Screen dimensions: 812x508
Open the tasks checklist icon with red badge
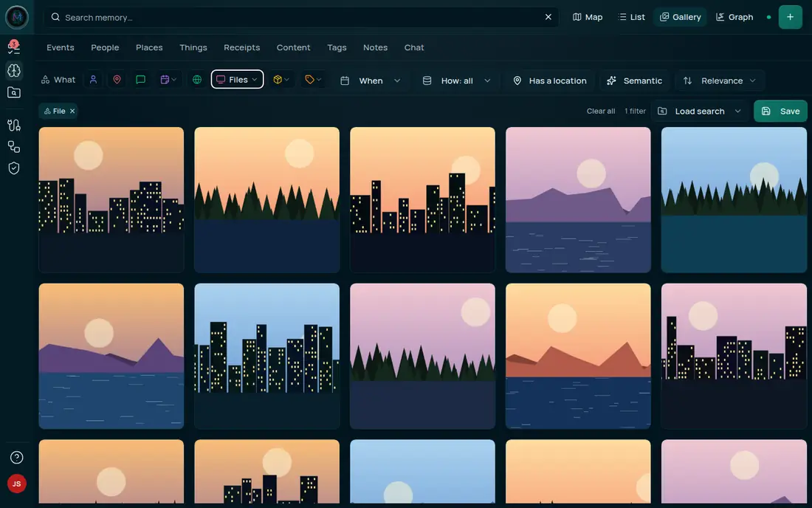coord(14,47)
